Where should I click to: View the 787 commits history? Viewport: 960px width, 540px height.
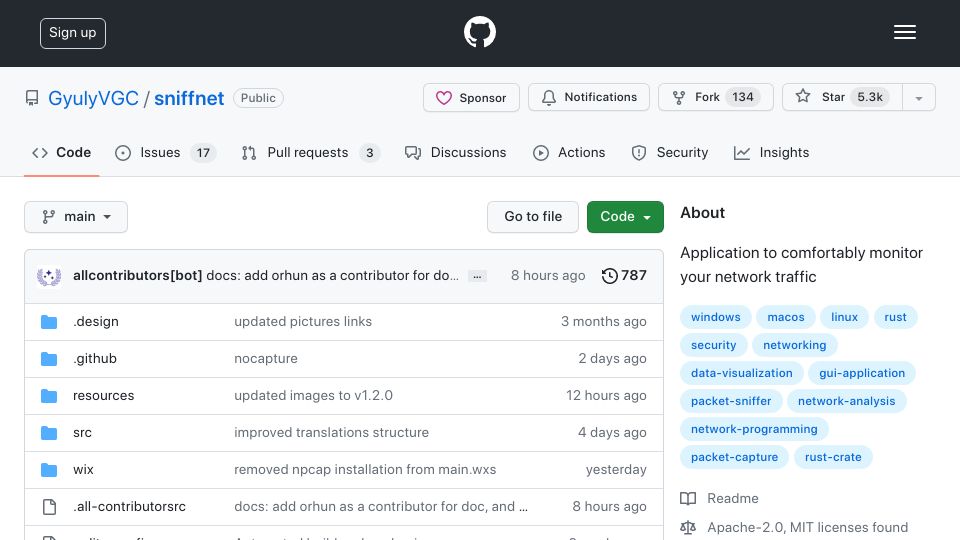623,276
